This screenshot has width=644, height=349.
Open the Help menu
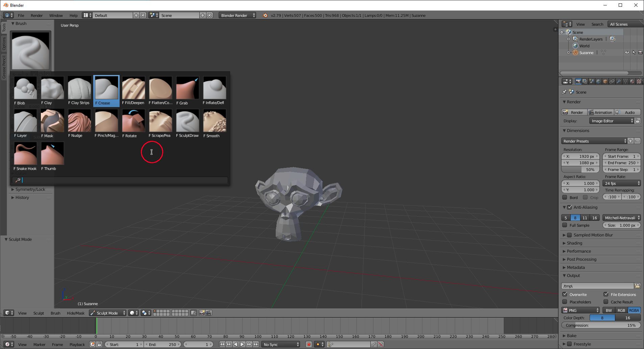73,15
